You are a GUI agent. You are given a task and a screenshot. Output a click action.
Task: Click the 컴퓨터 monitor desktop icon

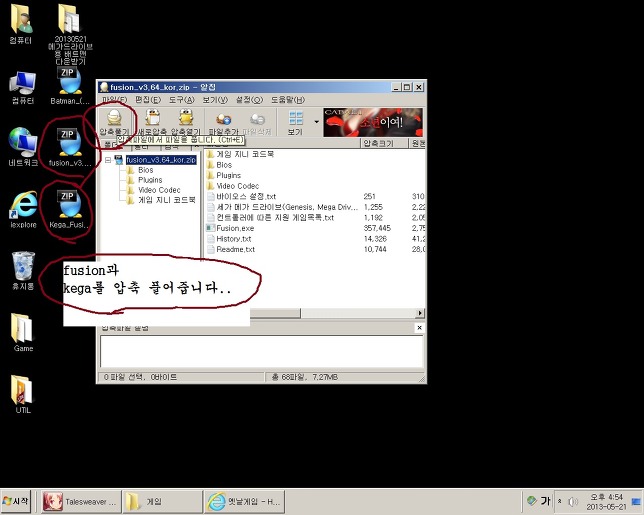click(x=23, y=88)
